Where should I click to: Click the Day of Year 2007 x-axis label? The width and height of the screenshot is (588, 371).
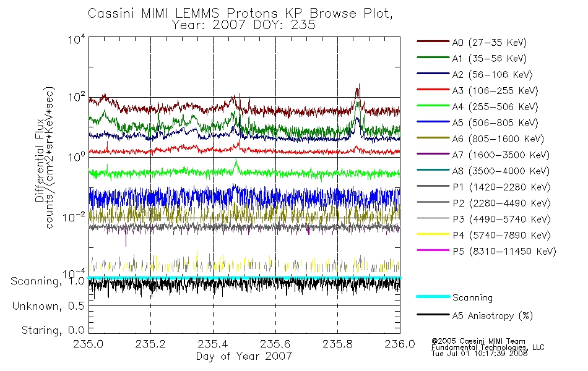[x=244, y=356]
